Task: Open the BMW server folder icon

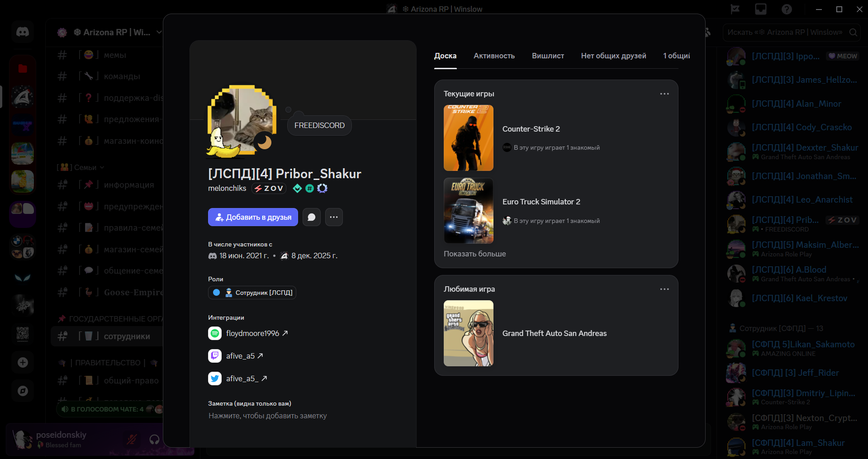Action: click(23, 247)
